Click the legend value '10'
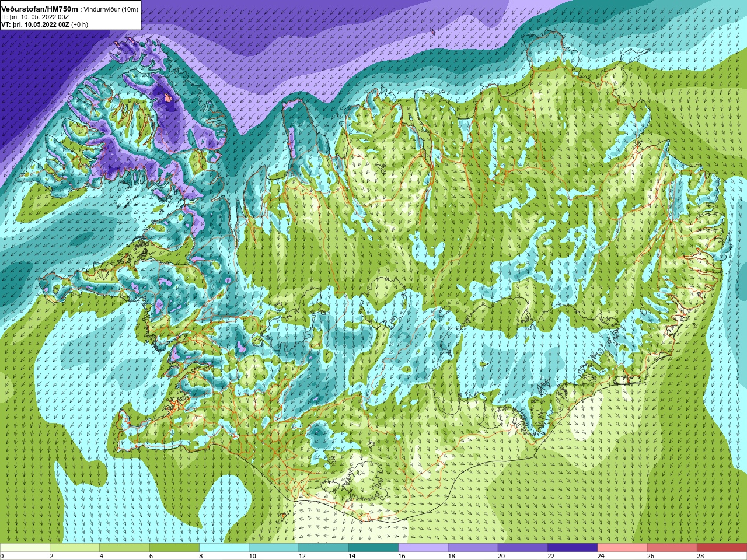The image size is (747, 560). pos(253,556)
